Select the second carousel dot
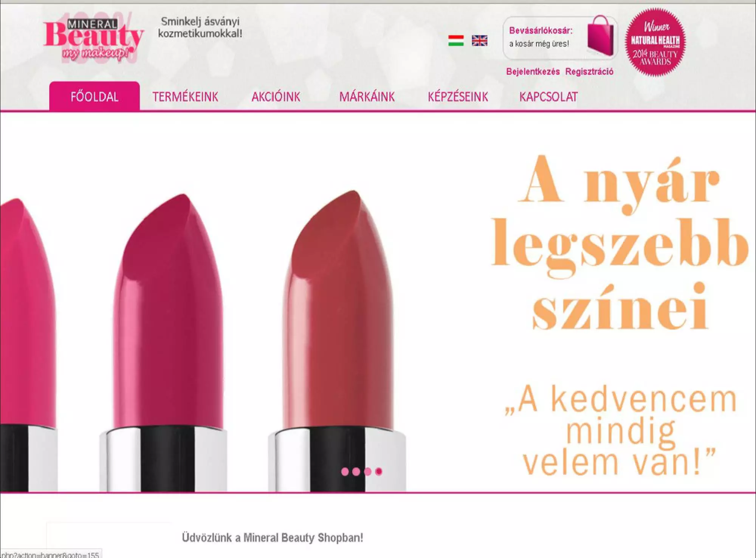 356,471
